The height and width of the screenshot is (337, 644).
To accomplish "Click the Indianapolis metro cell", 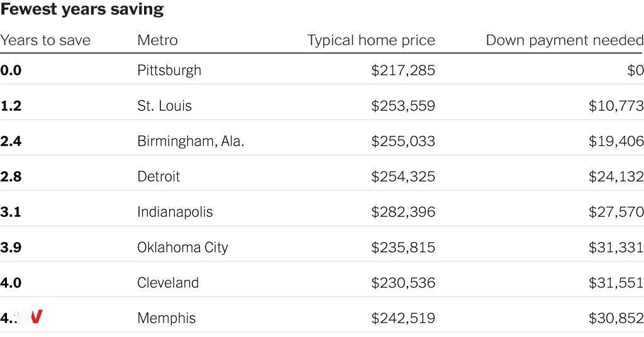I will (x=175, y=212).
